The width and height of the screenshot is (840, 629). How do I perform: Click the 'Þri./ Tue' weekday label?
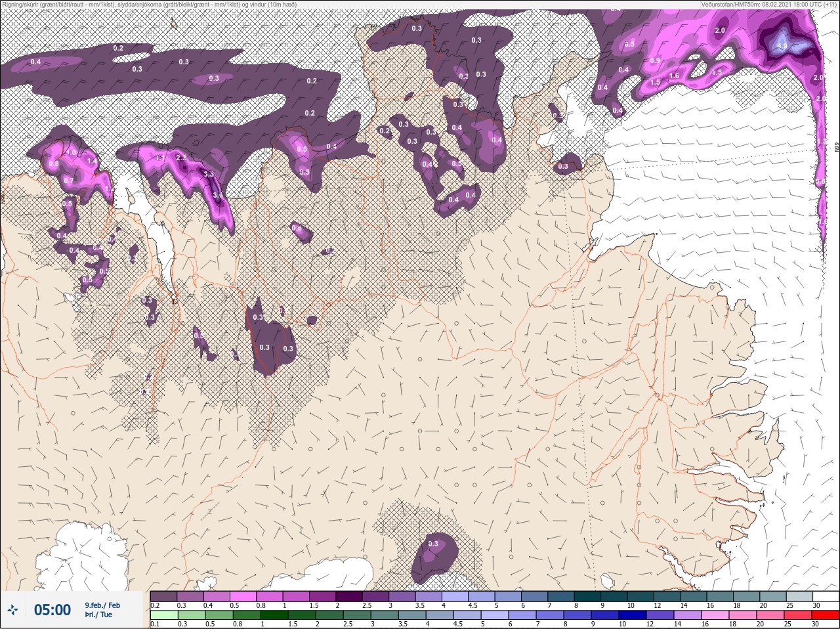pyautogui.click(x=98, y=615)
